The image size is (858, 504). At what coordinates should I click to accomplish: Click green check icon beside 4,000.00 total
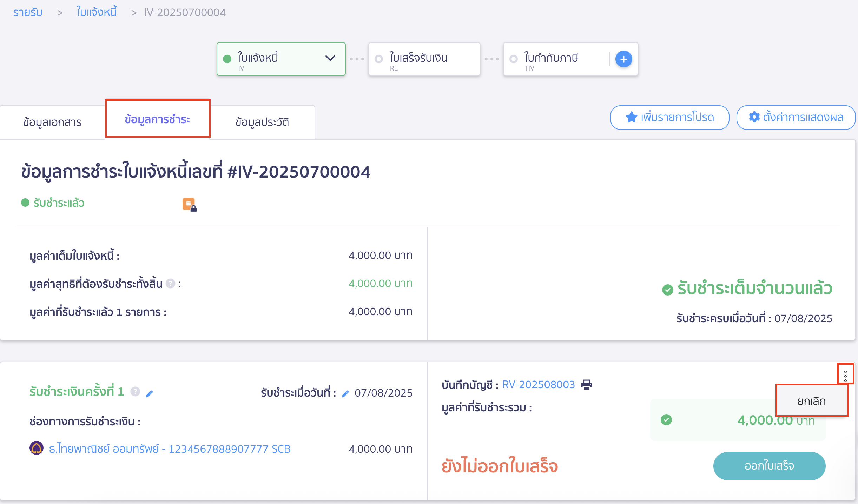(x=666, y=420)
